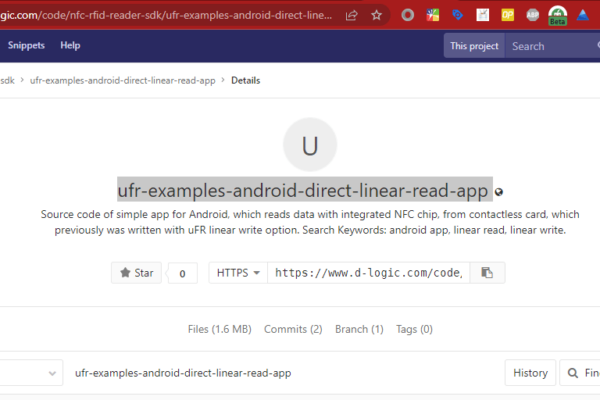Screen dimensions: 600x400
Task: Click the Search input field
Action: (553, 46)
